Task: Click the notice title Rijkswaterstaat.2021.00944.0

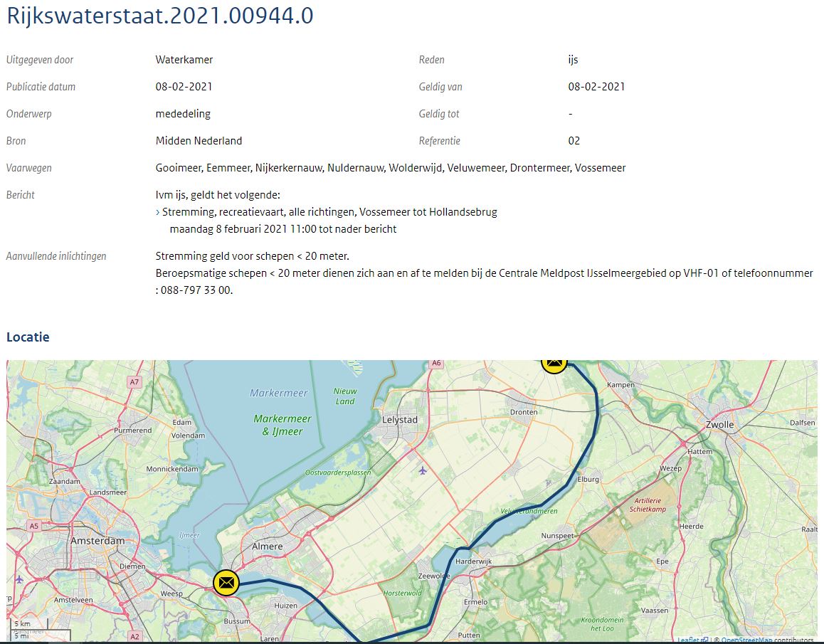Action: point(160,15)
